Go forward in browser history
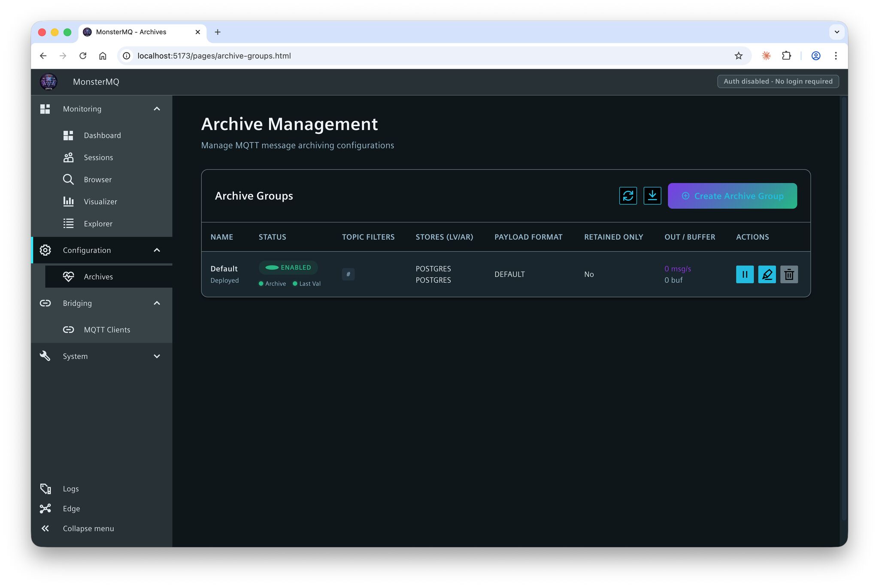This screenshot has height=588, width=879. pos(63,56)
